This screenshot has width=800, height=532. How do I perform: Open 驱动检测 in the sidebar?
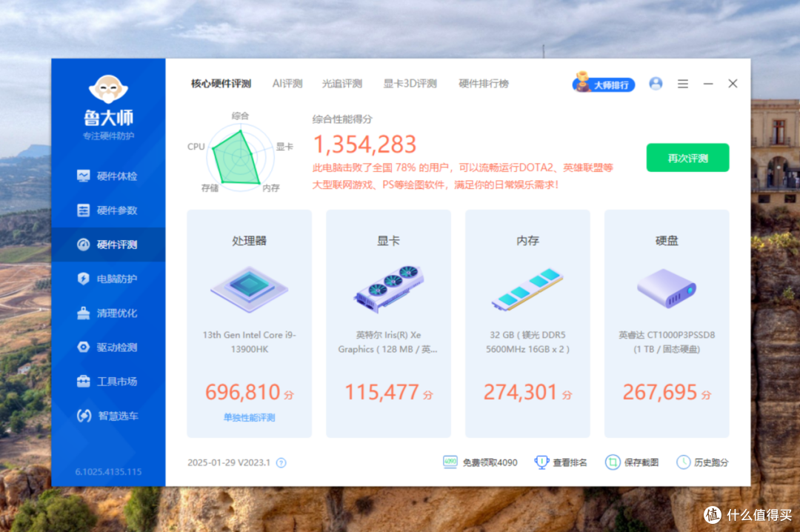click(108, 348)
